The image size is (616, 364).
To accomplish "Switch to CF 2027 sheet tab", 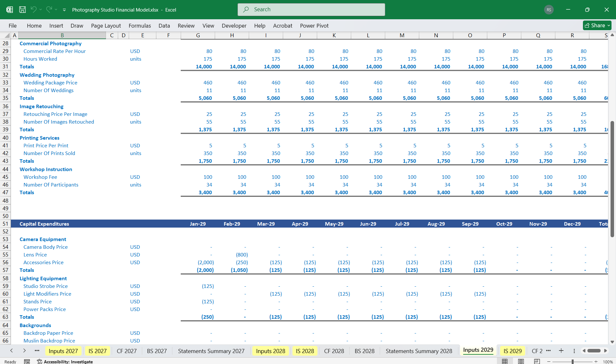I will coord(127,351).
